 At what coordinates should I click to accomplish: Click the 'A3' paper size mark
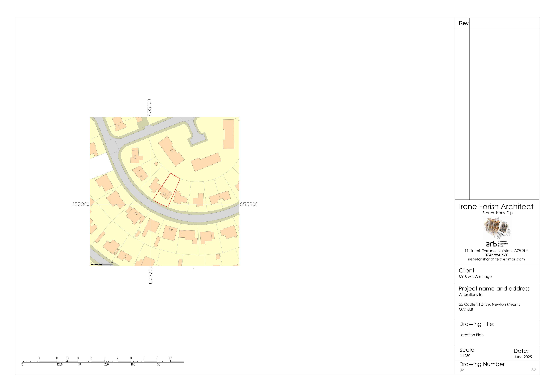(533, 369)
